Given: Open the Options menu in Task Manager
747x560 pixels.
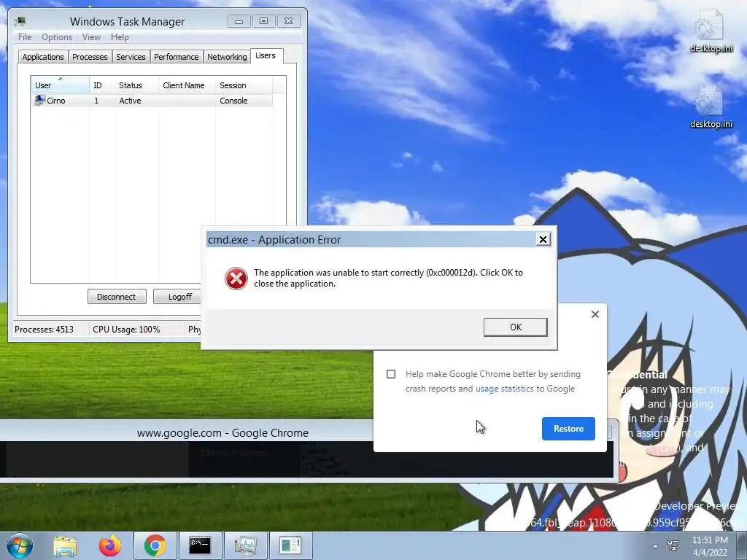Looking at the screenshot, I should point(57,37).
